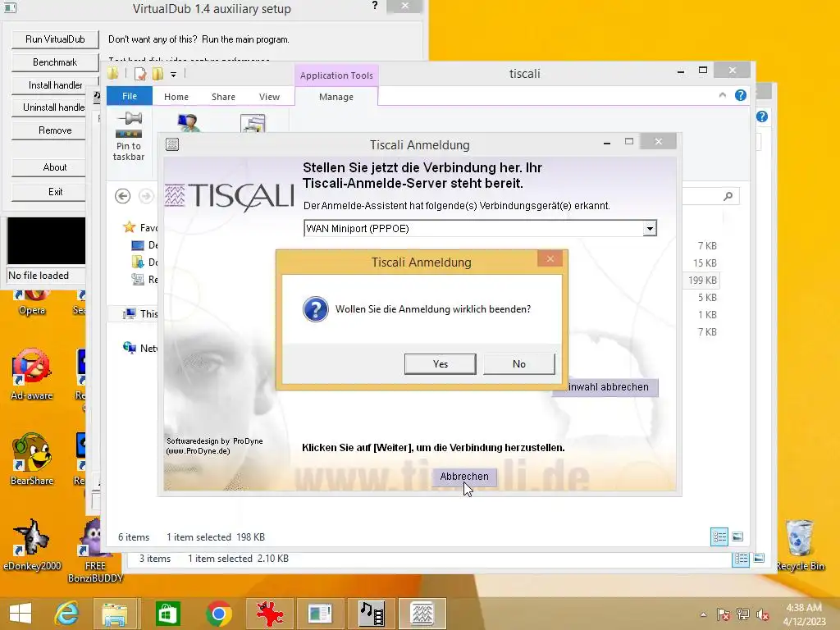Image resolution: width=840 pixels, height=630 pixels.
Task: Click the VirtualDub setup help question mark
Action: 374,6
